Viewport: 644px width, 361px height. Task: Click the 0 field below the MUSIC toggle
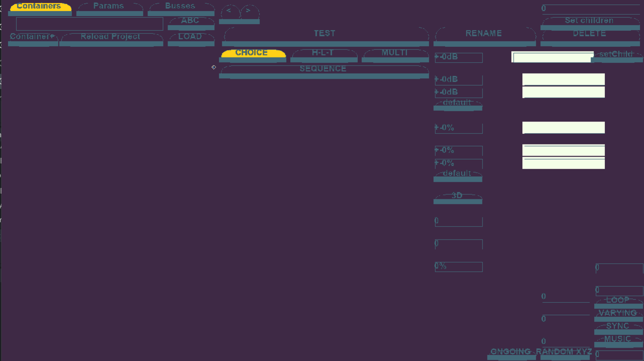pyautogui.click(x=619, y=355)
